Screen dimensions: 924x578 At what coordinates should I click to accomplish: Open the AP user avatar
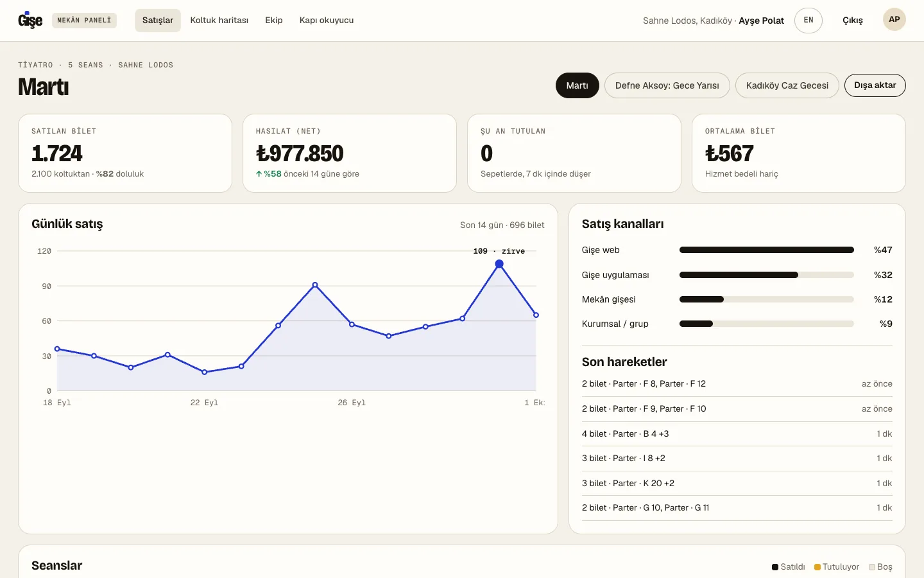point(894,19)
